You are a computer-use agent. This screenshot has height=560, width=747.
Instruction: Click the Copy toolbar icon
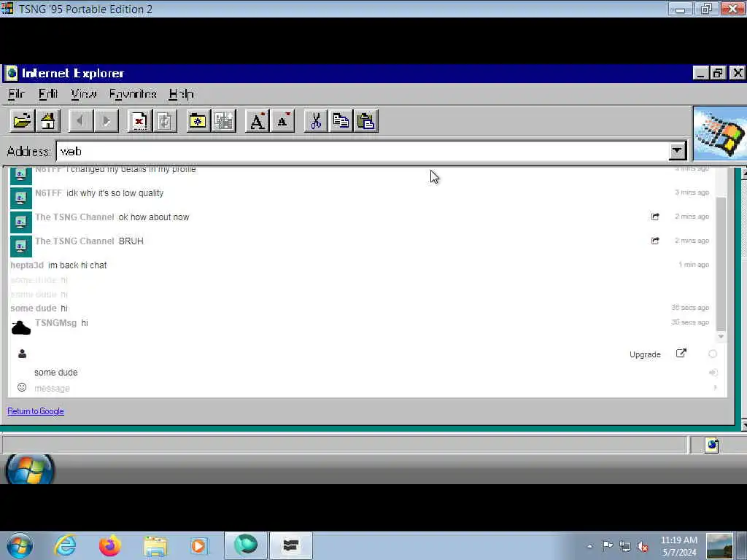pyautogui.click(x=341, y=121)
